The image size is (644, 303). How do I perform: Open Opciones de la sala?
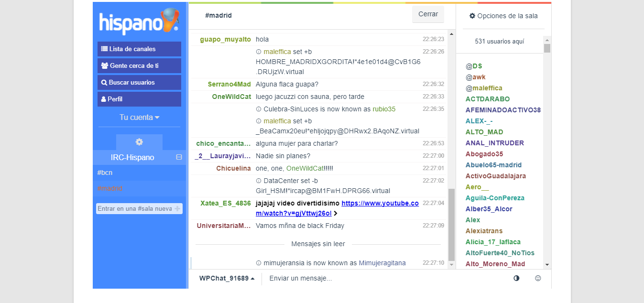click(503, 16)
